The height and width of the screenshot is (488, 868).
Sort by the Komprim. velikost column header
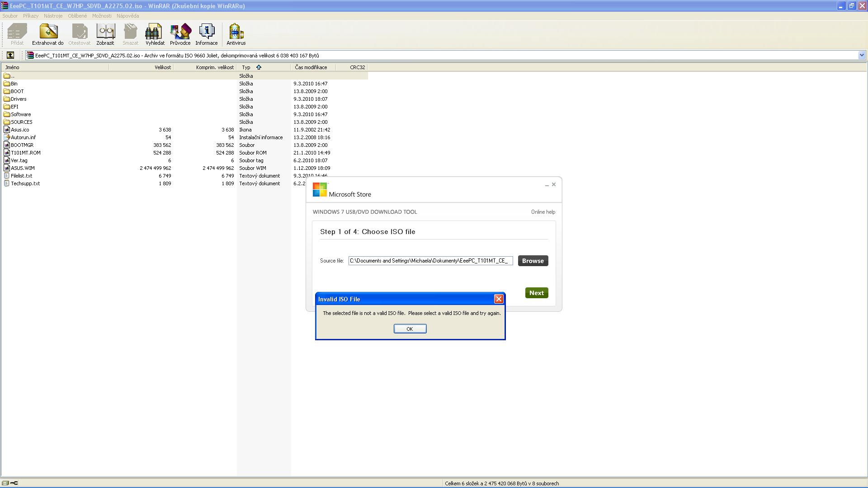click(205, 67)
